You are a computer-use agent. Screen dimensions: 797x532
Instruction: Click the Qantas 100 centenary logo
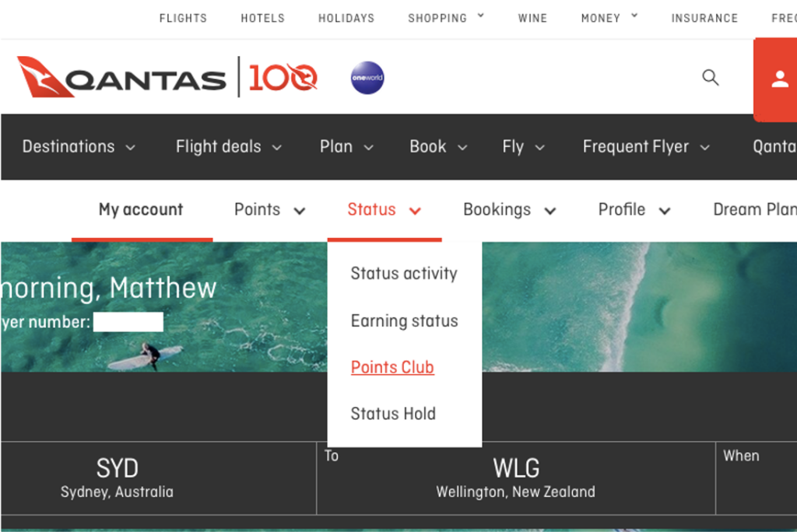tap(282, 77)
